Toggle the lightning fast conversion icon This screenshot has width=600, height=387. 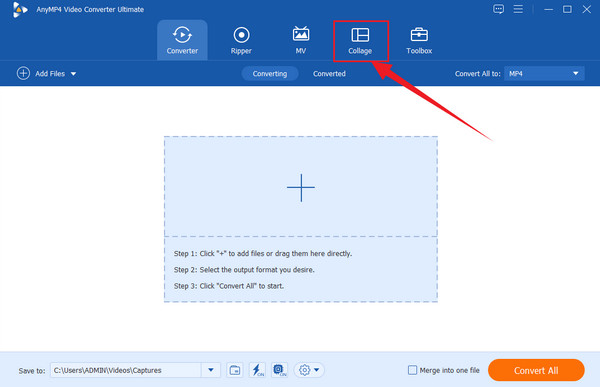pos(257,370)
